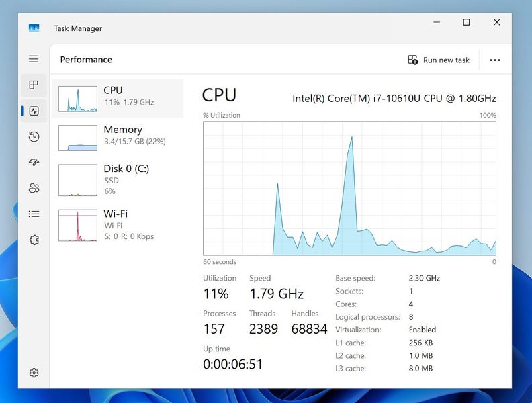This screenshot has width=532, height=403.
Task: Expand the hamburger navigation menu
Action: [34, 59]
